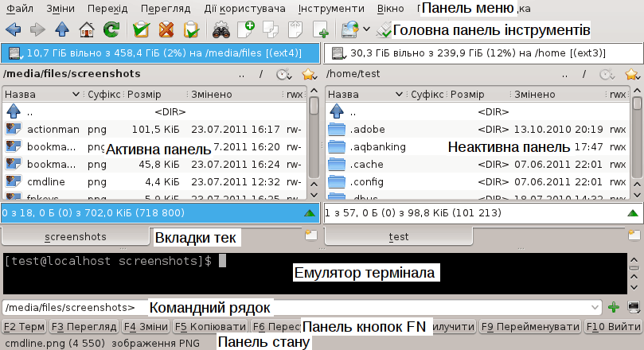This screenshot has height=350, width=644.
Task: Toggle the left panel popup with the green triangle
Action: tap(309, 213)
